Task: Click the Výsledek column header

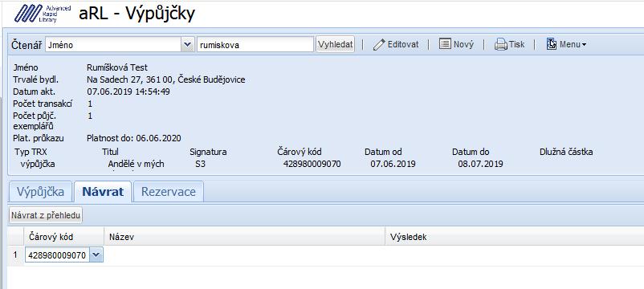Action: (x=514, y=237)
